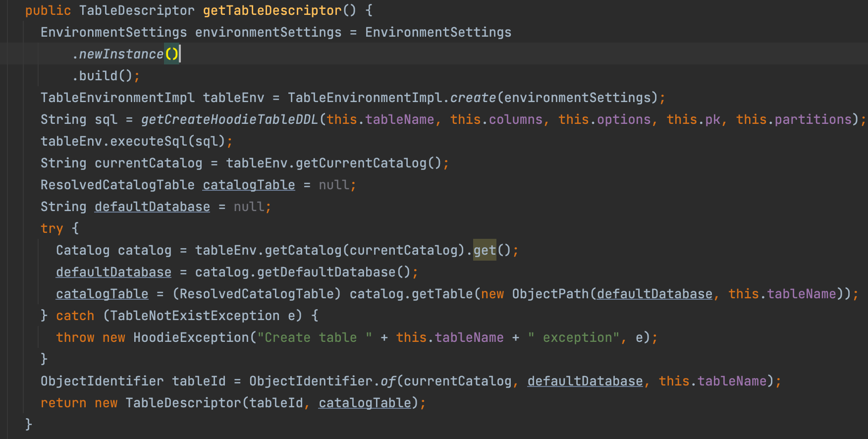Click the " exception" string literal
This screenshot has height=439, width=868.
point(574,337)
